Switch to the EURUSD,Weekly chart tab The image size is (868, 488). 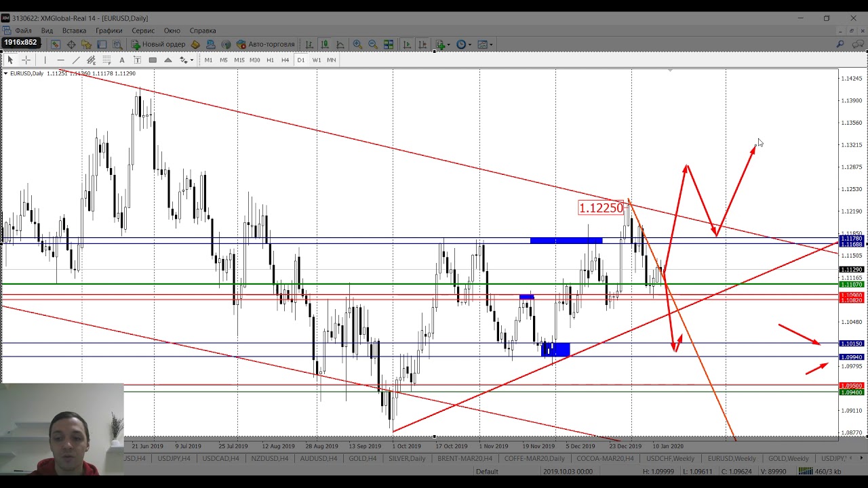[x=732, y=459]
